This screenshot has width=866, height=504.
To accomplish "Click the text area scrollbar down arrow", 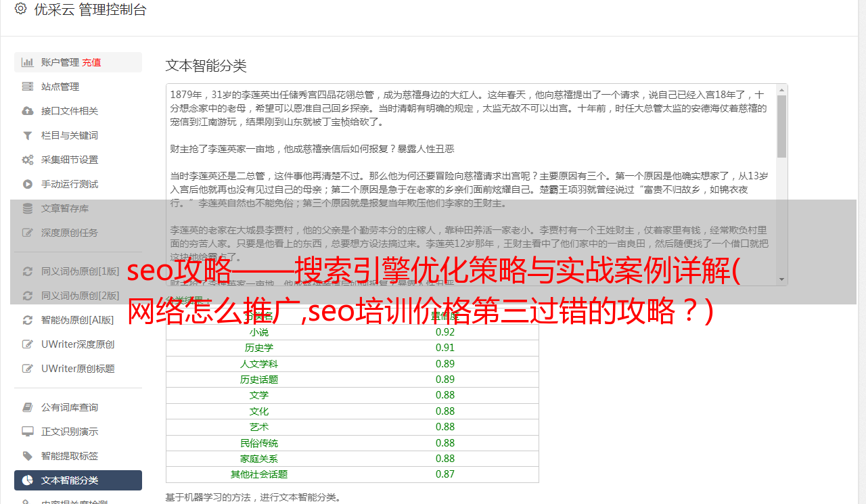I will [x=781, y=279].
